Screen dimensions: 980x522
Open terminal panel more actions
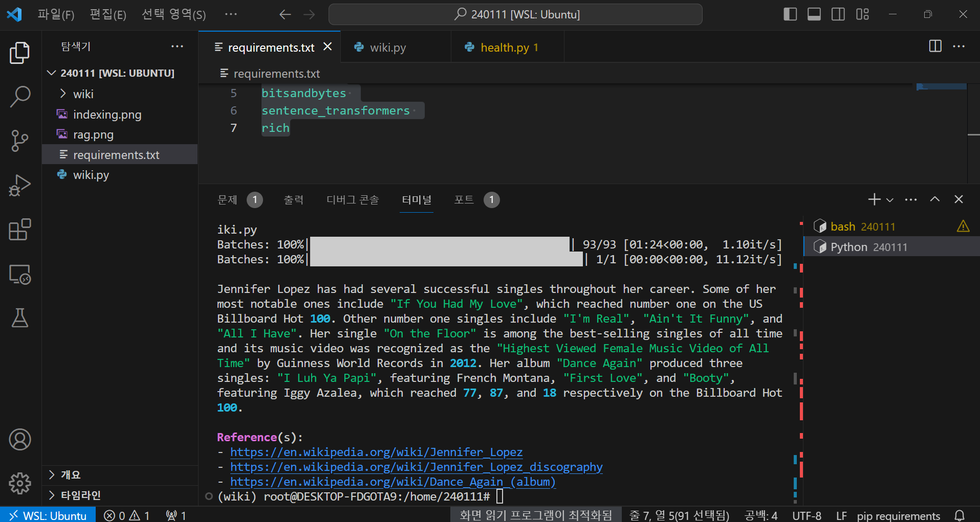click(x=911, y=199)
